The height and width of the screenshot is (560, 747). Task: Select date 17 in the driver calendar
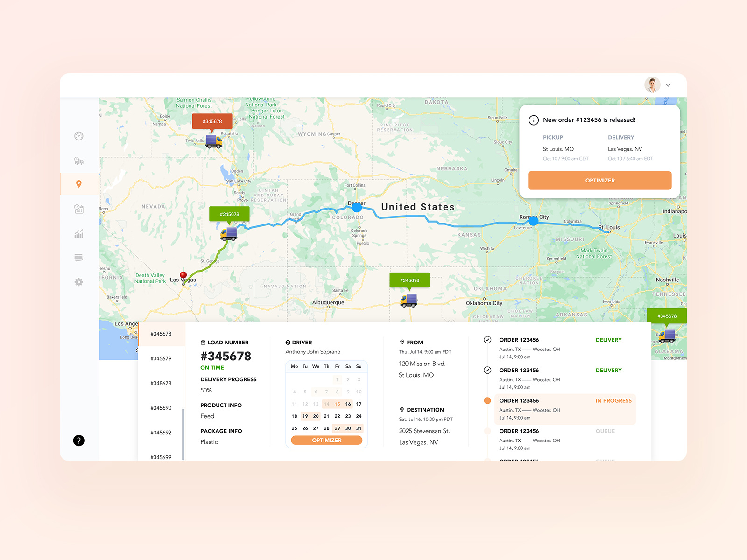click(359, 404)
